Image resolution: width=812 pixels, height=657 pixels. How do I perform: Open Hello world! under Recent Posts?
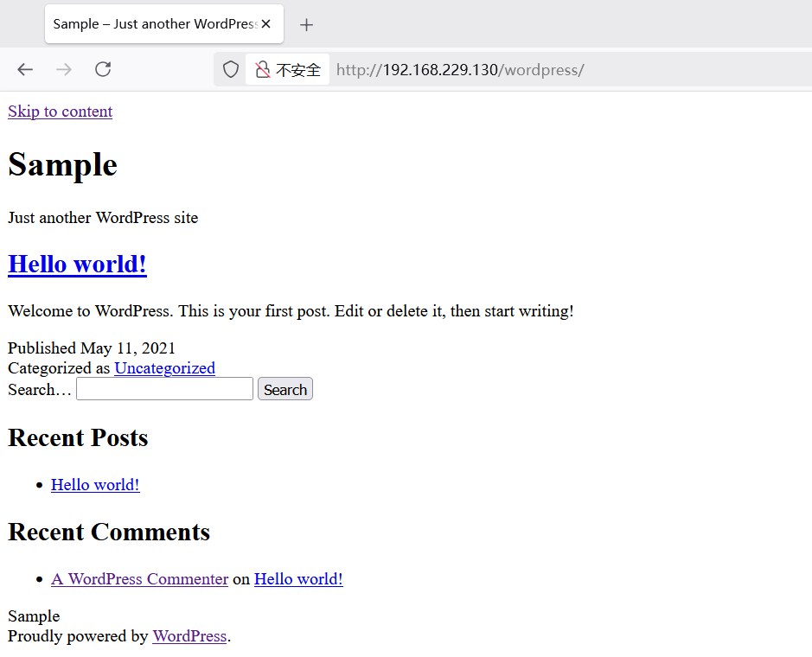pyautogui.click(x=95, y=485)
